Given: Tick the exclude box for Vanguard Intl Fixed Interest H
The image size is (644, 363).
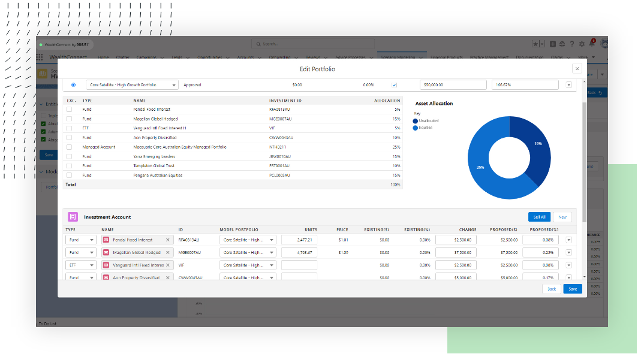Looking at the screenshot, I should pyautogui.click(x=69, y=128).
